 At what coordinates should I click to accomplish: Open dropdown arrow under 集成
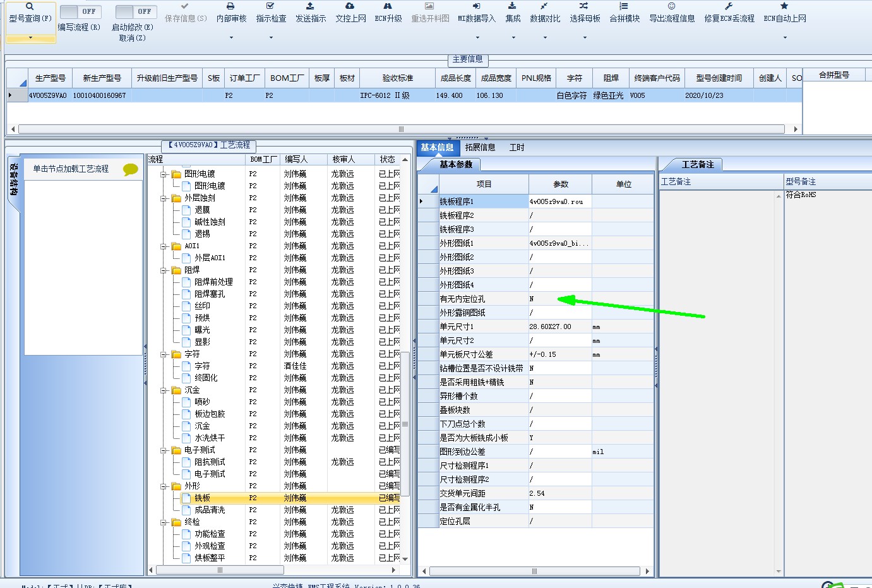coord(513,38)
